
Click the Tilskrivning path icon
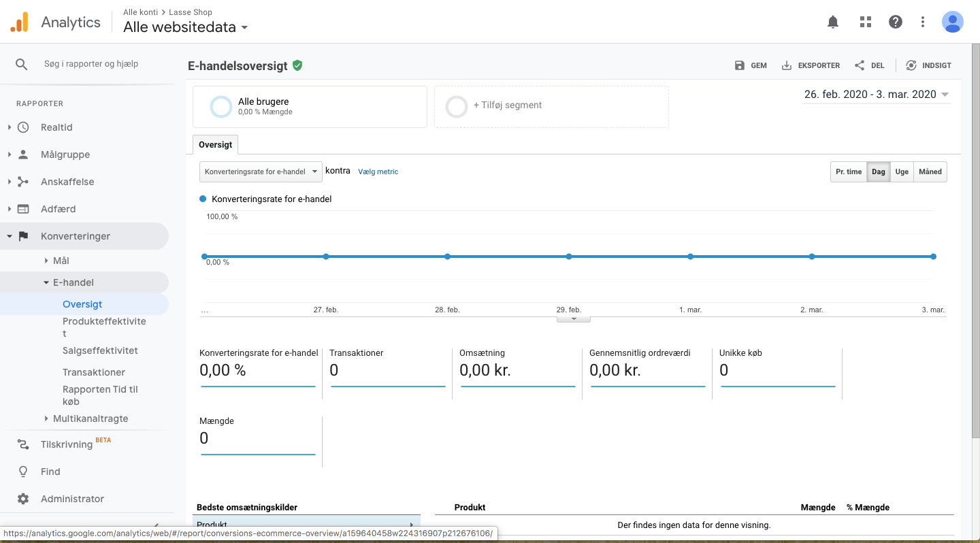click(x=23, y=444)
